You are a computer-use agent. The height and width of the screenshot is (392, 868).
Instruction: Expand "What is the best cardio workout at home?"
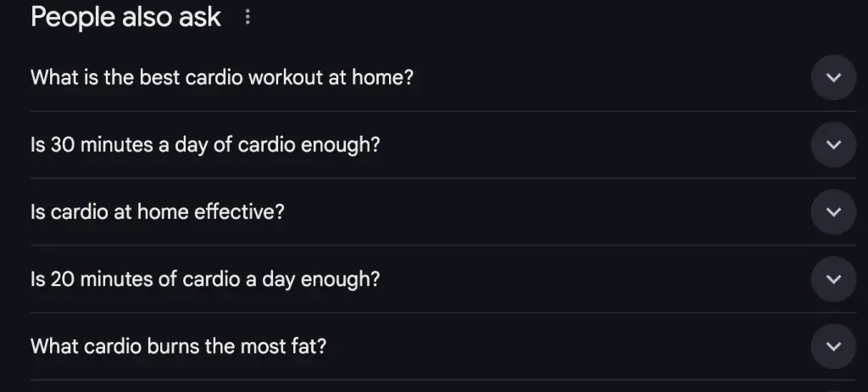coord(443,77)
